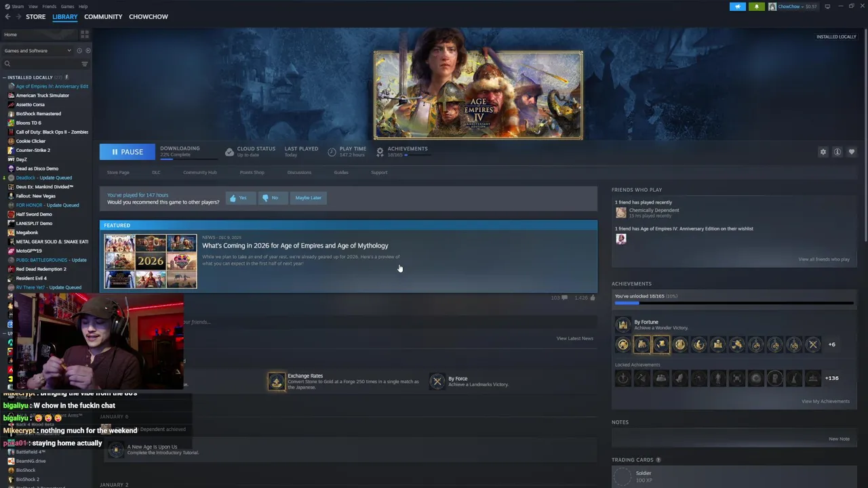Toggle the favorite heart icon

852,152
